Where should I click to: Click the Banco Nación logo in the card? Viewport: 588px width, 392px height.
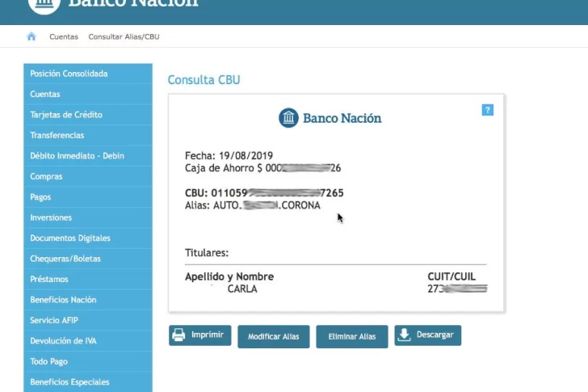330,118
